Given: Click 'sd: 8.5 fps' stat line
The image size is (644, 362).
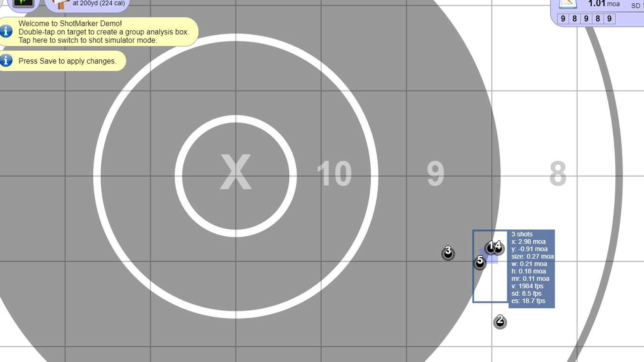Looking at the screenshot, I should [526, 293].
